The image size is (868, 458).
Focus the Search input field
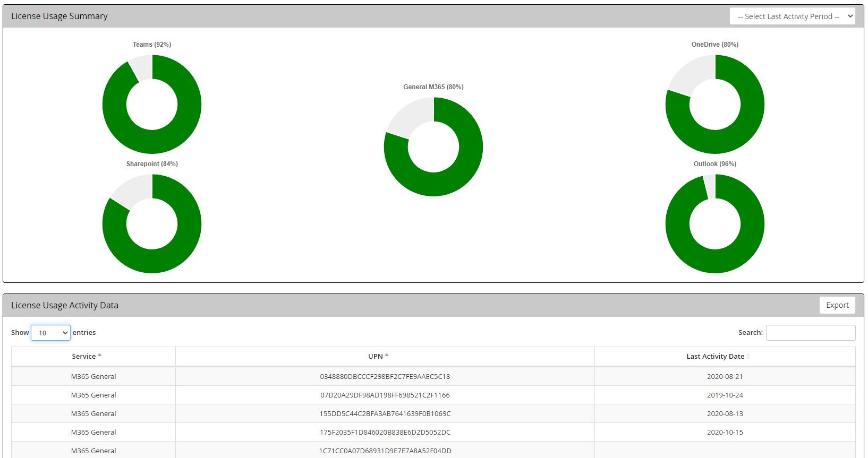pyautogui.click(x=811, y=333)
